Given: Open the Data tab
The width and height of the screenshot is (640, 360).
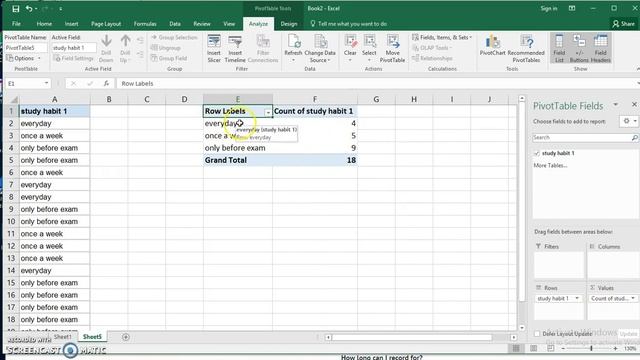Looking at the screenshot, I should 175,24.
